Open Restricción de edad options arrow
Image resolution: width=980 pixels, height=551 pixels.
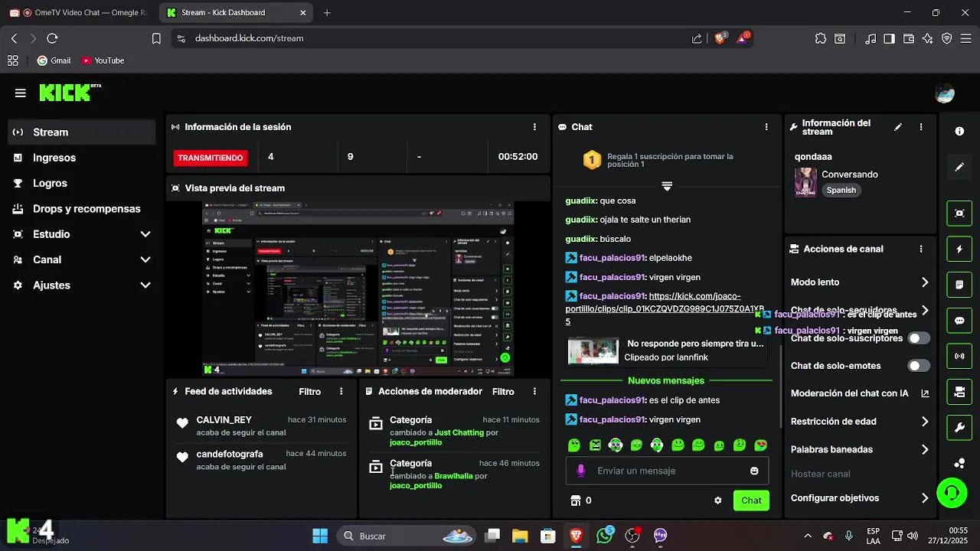(925, 422)
